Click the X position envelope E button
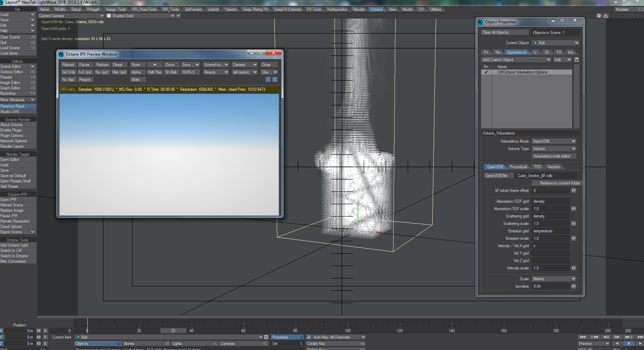Image resolution: width=644 pixels, height=350 pixels. coord(45,331)
